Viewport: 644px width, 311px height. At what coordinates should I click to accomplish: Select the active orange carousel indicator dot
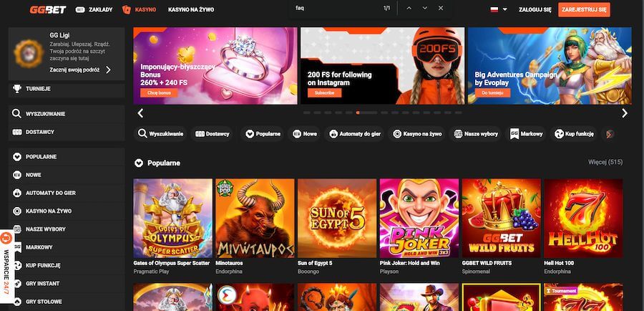pyautogui.click(x=358, y=113)
